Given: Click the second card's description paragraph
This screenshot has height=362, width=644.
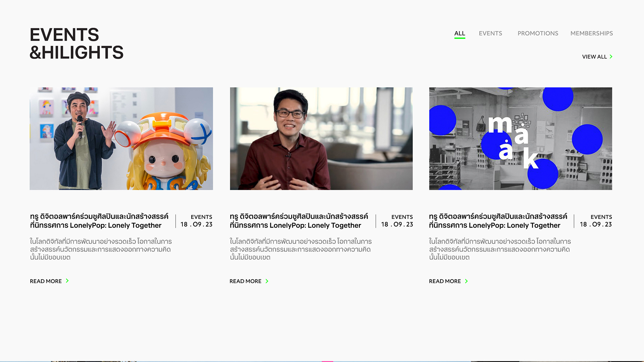Looking at the screenshot, I should tap(301, 249).
